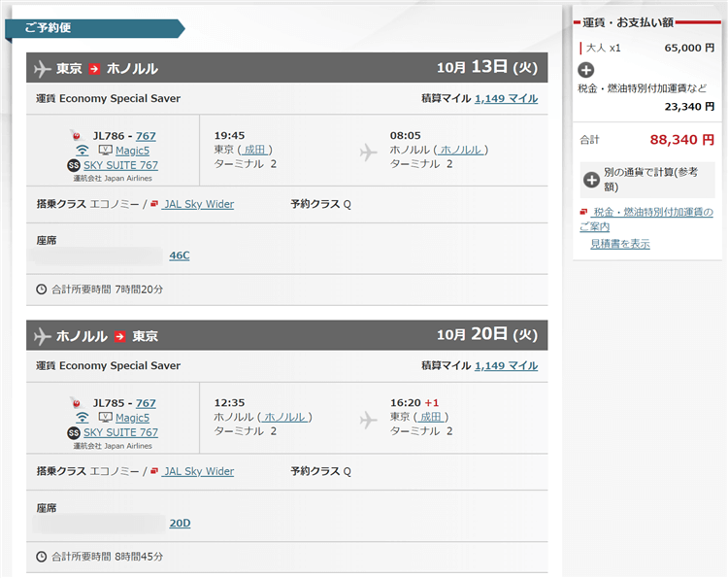The height and width of the screenshot is (578, 728).
Task: Open 税金・燃油特別付加運賃のご案内 information link
Action: pyautogui.click(x=648, y=219)
